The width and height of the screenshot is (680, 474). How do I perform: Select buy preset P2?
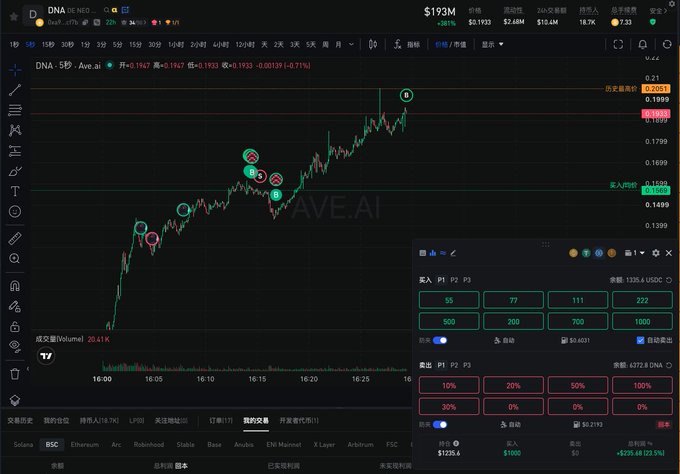tap(454, 280)
